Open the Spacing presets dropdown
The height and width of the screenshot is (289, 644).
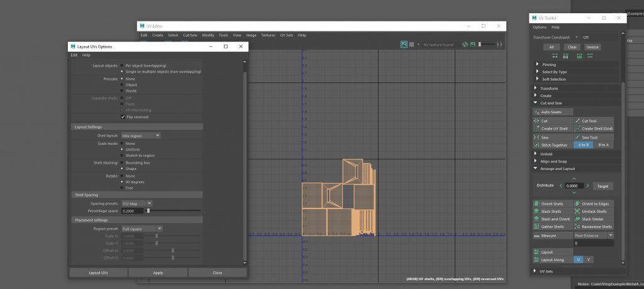136,203
